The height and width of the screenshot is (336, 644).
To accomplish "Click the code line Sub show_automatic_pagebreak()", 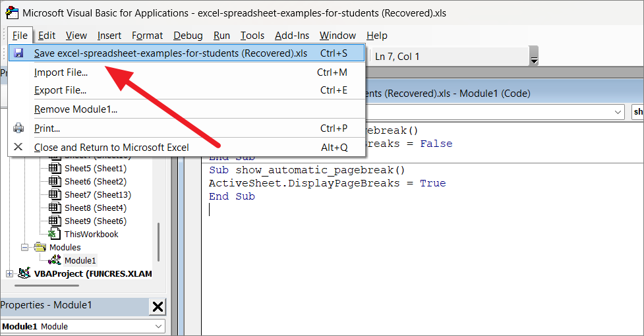I will point(307,170).
